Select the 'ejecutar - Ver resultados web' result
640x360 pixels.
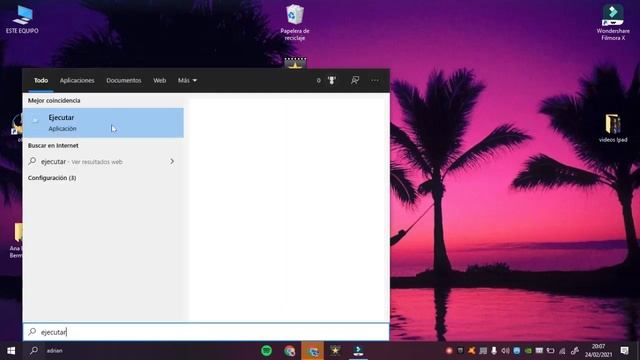pyautogui.click(x=103, y=162)
